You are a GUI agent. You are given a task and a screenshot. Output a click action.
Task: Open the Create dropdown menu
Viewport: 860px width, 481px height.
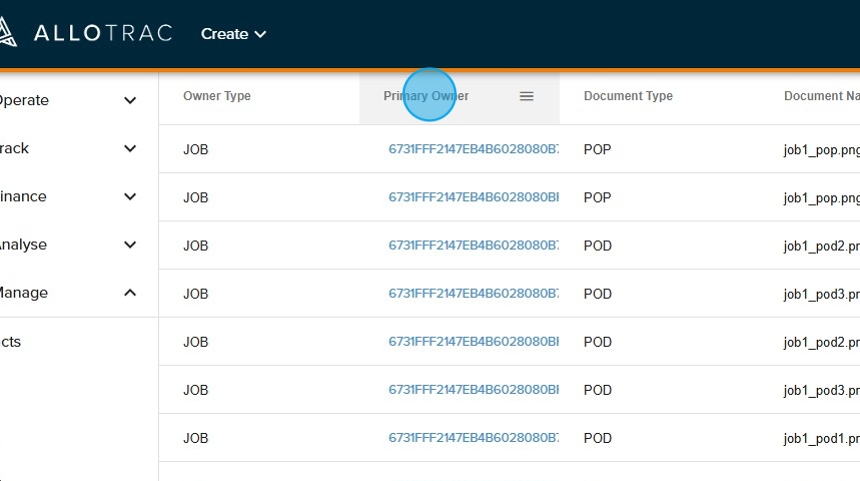tap(233, 34)
